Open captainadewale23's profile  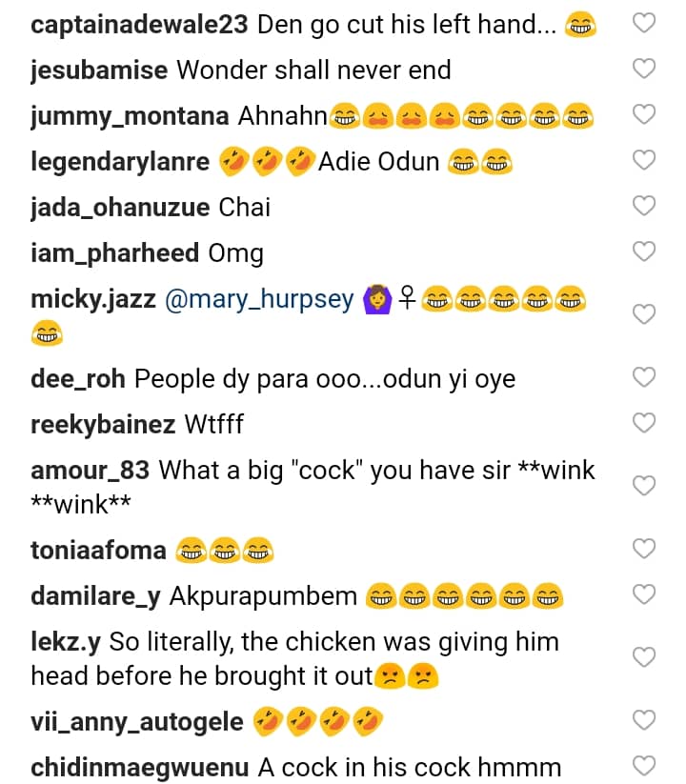point(141,25)
